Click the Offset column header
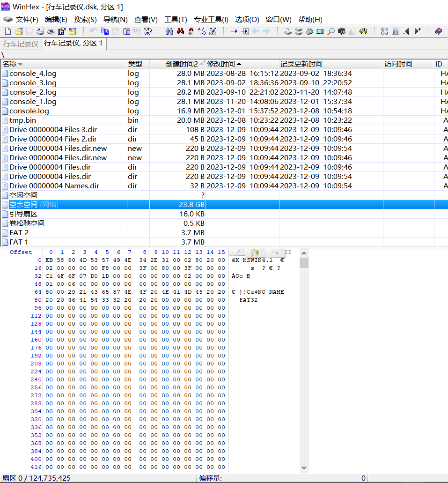The height and width of the screenshot is (483, 448). tap(21, 253)
